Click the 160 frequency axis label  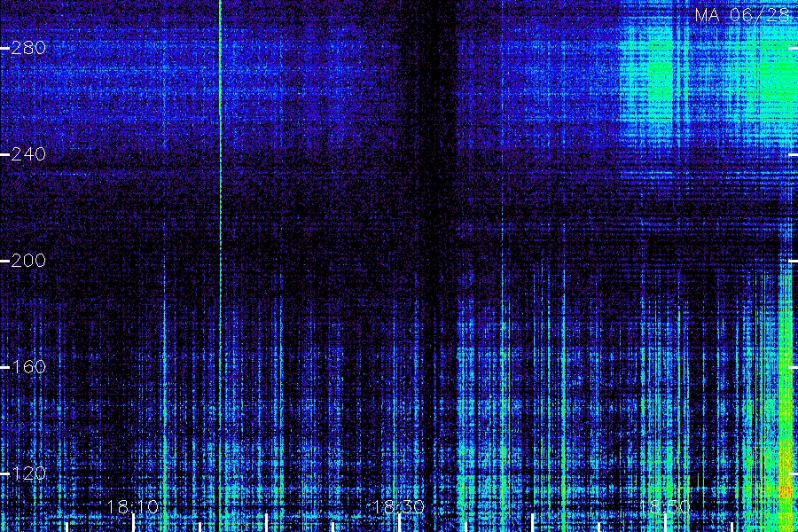[x=28, y=367]
